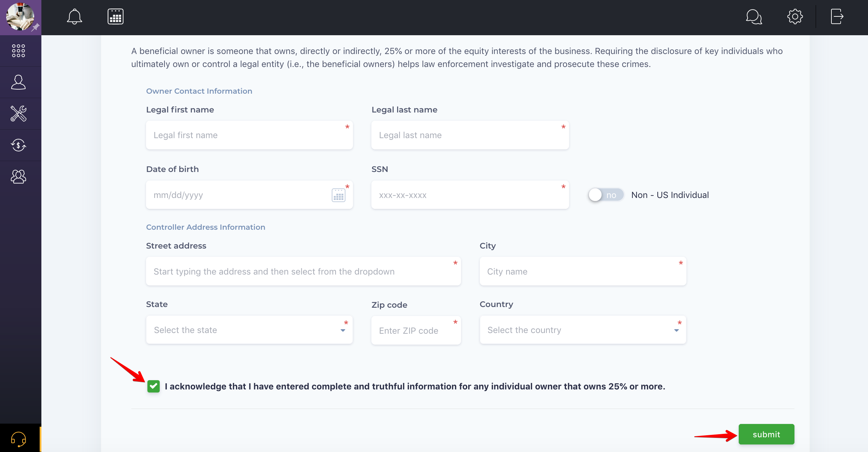Expand the Select the state dropdown

tap(249, 330)
